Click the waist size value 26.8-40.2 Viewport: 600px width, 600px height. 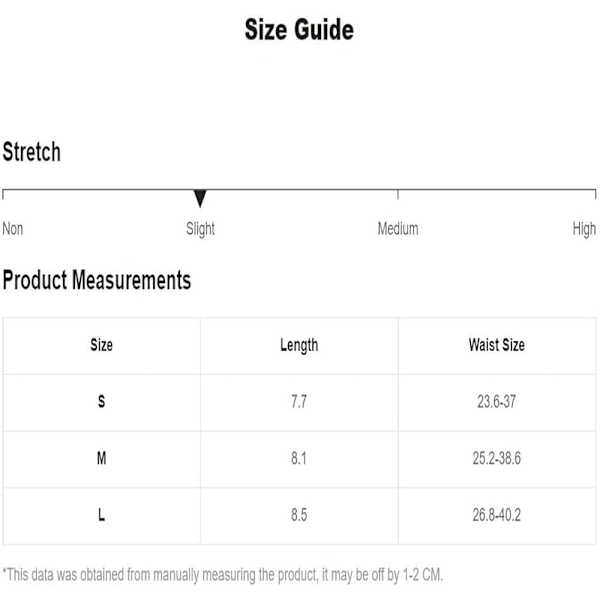[x=496, y=516]
